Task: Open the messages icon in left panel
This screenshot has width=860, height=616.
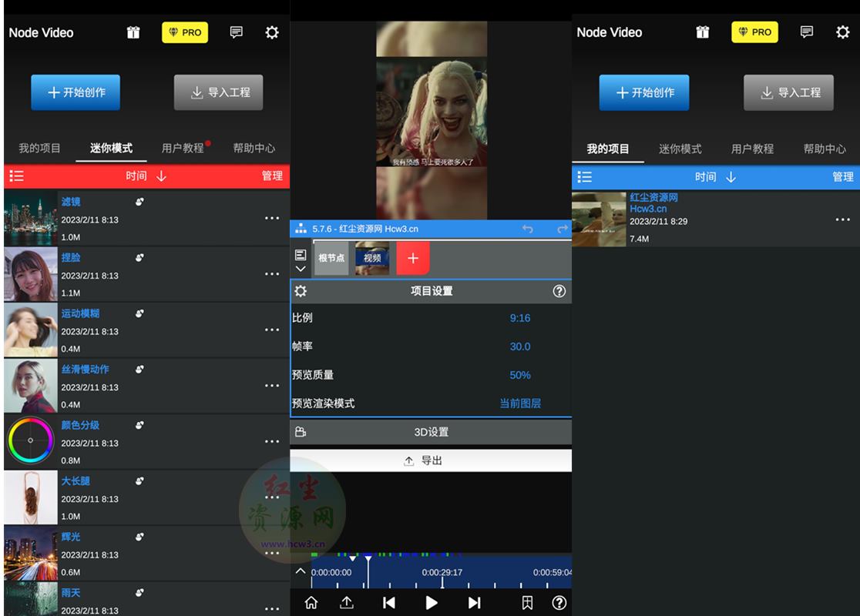Action: [237, 32]
